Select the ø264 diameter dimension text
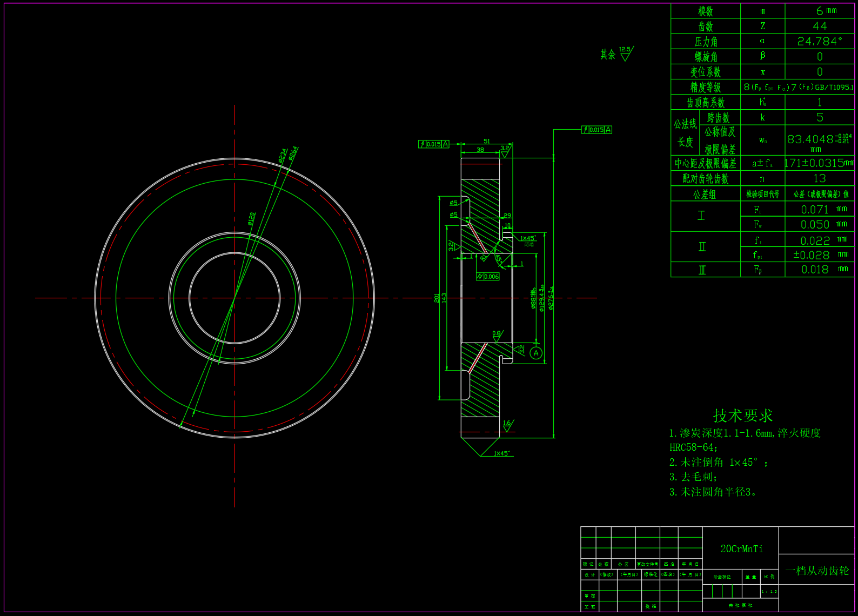Image resolution: width=858 pixels, height=616 pixels. [293, 153]
